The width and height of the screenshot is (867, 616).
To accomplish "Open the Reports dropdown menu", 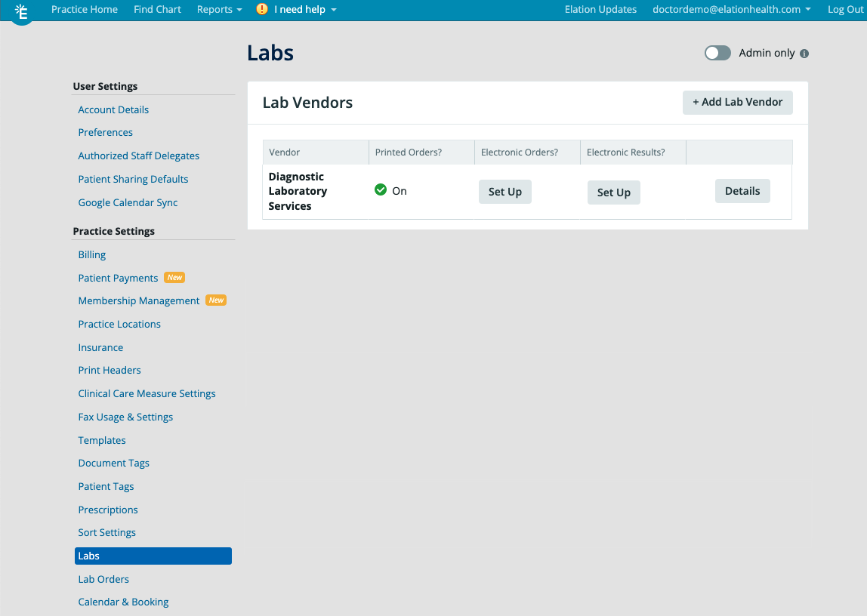I will 219,9.
